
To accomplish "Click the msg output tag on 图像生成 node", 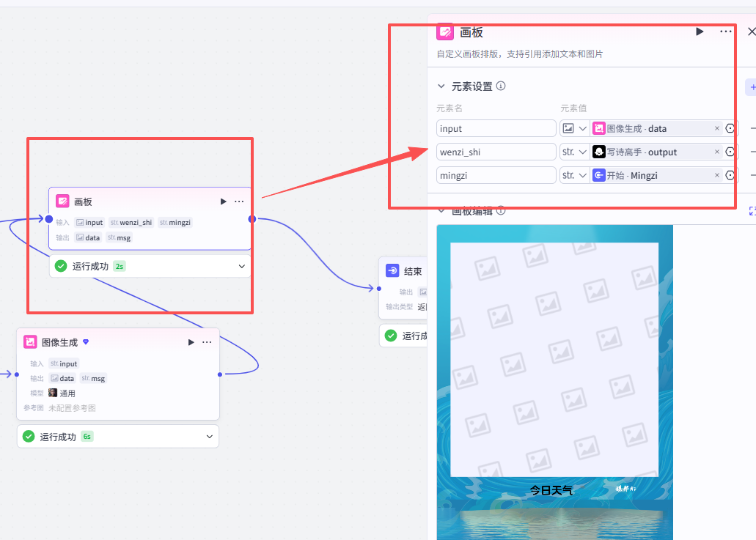I will point(94,378).
